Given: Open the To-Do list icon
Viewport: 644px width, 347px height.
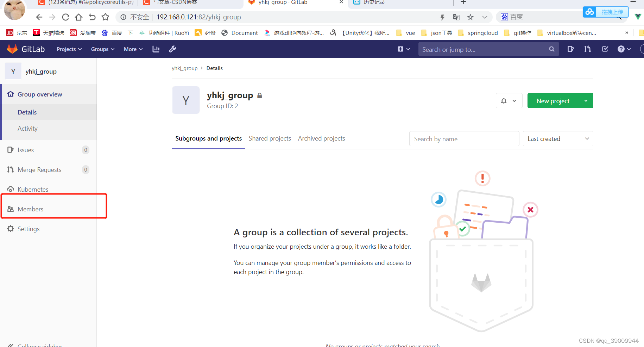Looking at the screenshot, I should (x=605, y=49).
